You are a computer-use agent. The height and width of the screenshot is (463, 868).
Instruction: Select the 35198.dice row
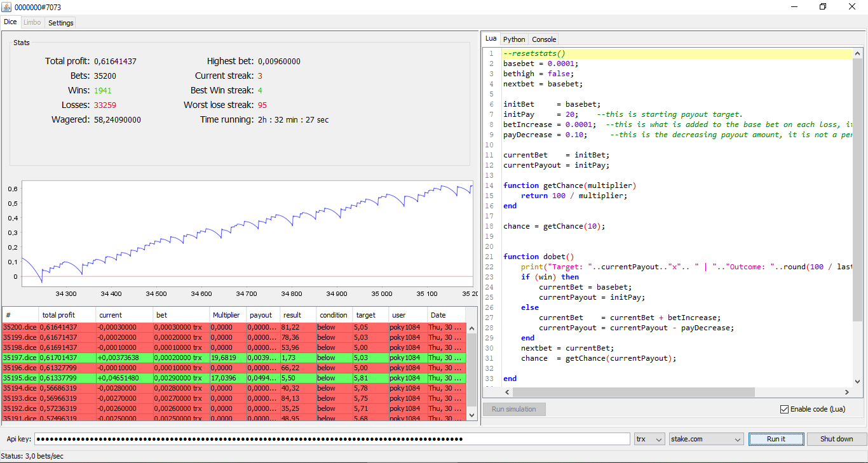pos(234,347)
